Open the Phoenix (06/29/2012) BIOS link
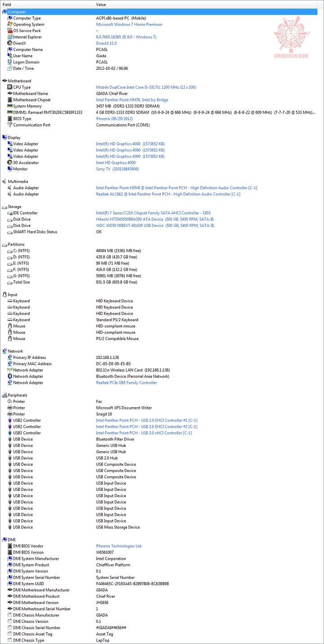 pyautogui.click(x=114, y=119)
